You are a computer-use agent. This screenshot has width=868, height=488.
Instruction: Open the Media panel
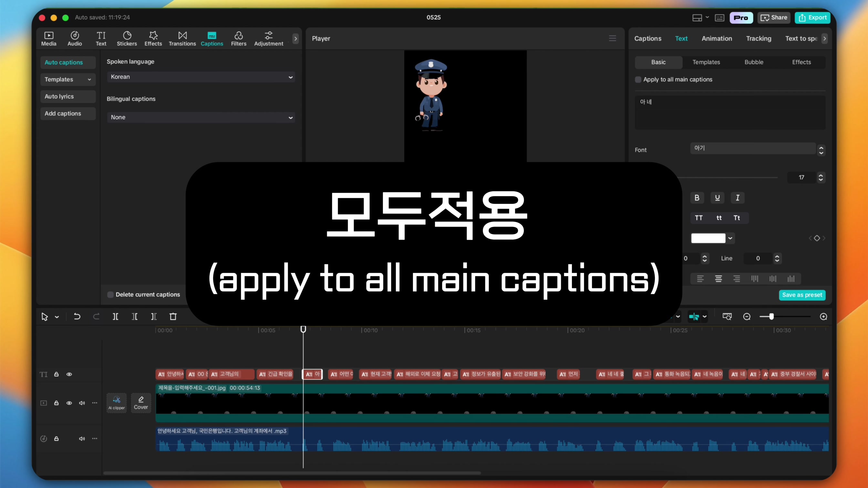pyautogui.click(x=48, y=39)
